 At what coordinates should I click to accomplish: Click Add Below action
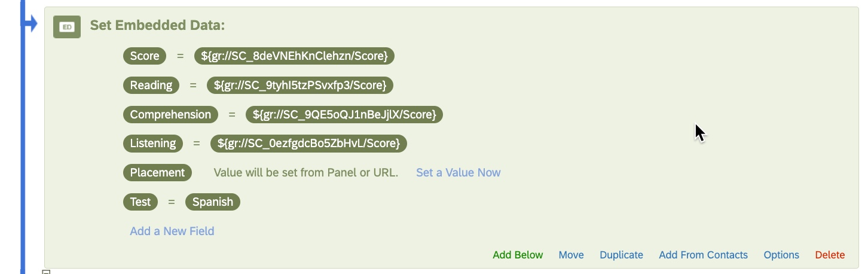(518, 255)
